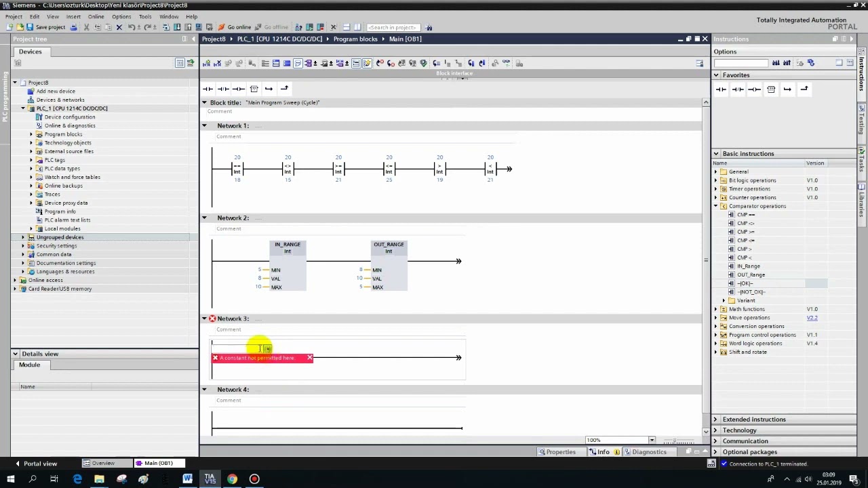Click the Windows Start button

pos(10,479)
